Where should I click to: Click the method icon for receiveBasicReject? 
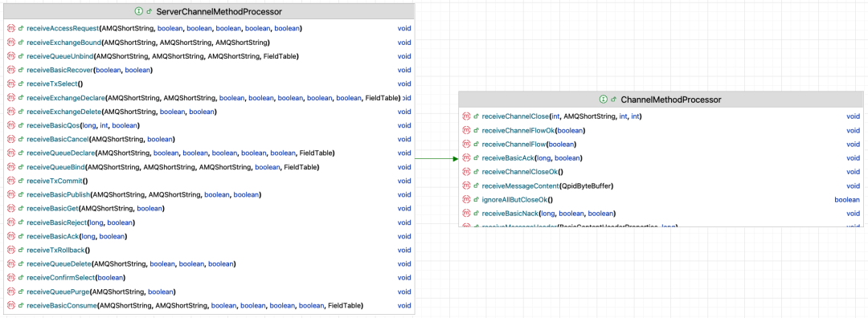coord(11,222)
